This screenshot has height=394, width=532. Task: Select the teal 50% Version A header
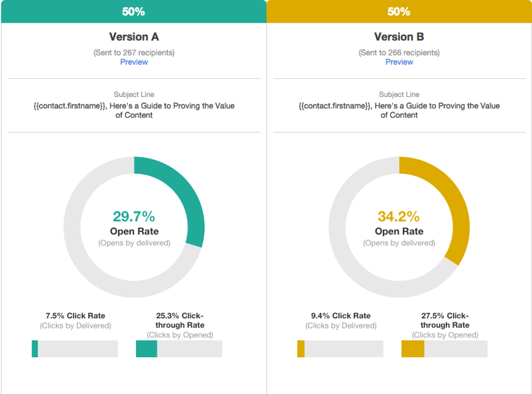click(133, 11)
